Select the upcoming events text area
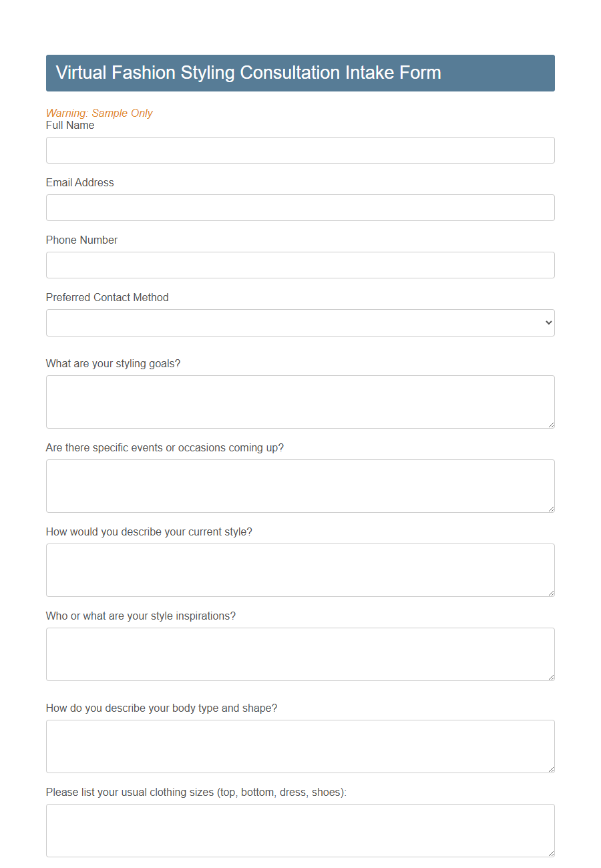Viewport: 601px width, 868px height. coord(300,485)
